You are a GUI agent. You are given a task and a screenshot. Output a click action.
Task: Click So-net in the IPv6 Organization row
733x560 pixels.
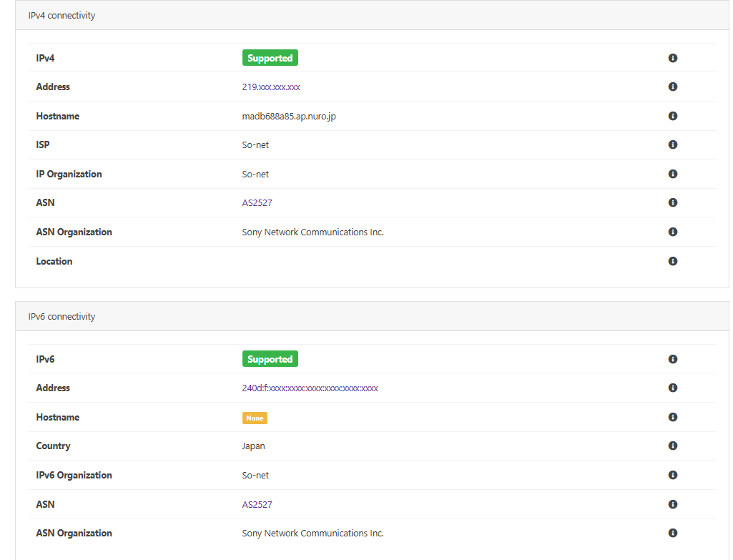click(255, 476)
